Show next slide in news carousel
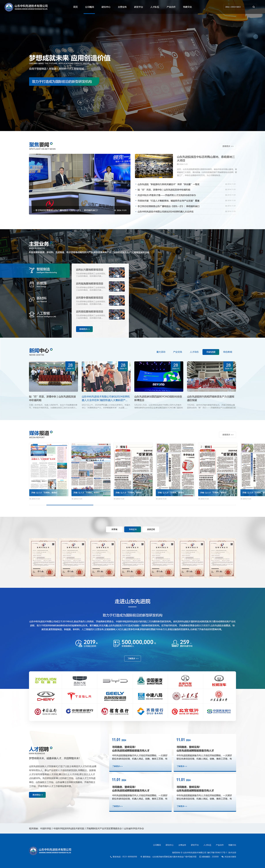The width and height of the screenshot is (265, 868). click(x=128, y=184)
